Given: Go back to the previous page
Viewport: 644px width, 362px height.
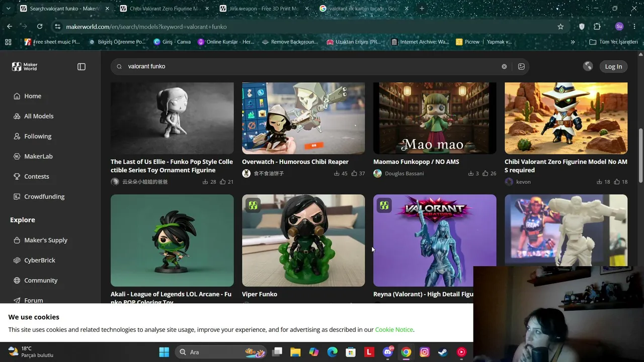Looking at the screenshot, I should [10, 27].
